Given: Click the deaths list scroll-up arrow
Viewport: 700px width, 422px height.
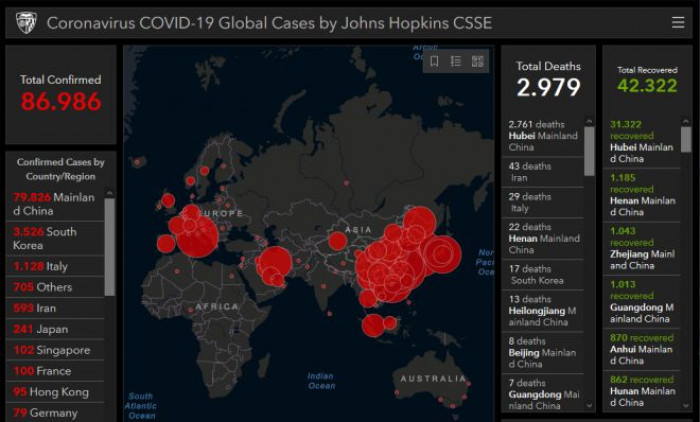Looking at the screenshot, I should pos(589,121).
